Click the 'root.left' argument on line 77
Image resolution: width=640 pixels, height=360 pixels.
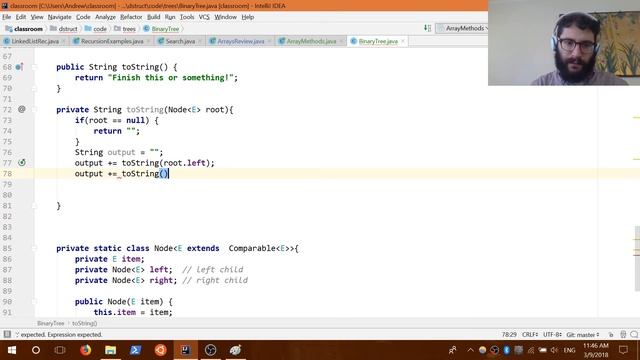tap(184, 163)
